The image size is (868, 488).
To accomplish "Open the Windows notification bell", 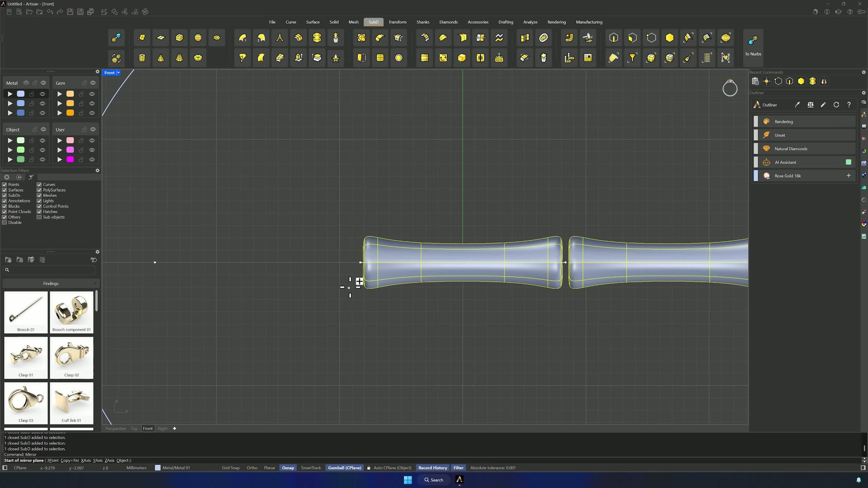I will click(859, 480).
